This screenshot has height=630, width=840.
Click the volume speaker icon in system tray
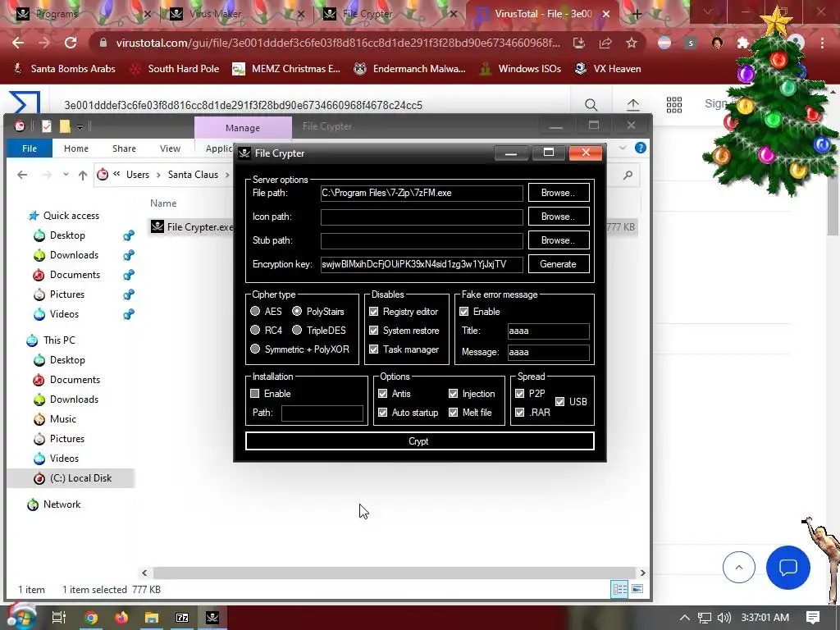724,618
